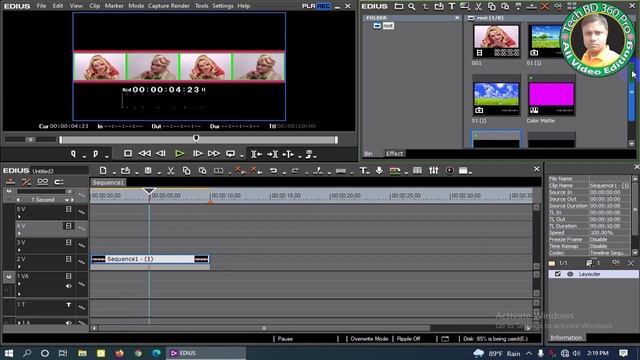Set the In point icon

tap(73, 154)
